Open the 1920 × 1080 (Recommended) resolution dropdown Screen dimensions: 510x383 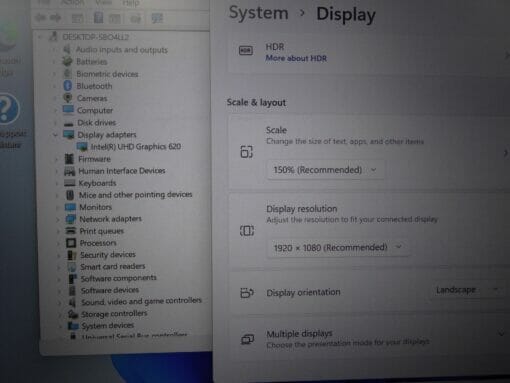(338, 248)
